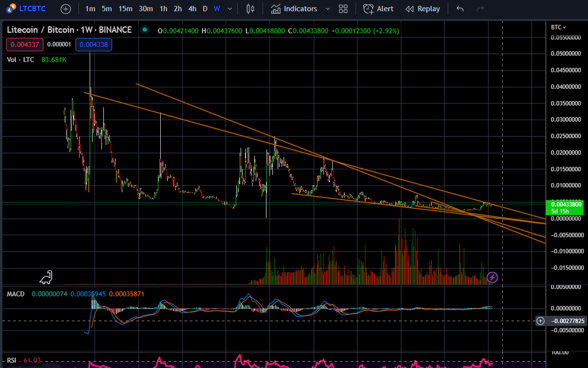
Task: Switch to the 15m timeframe
Action: coord(125,9)
